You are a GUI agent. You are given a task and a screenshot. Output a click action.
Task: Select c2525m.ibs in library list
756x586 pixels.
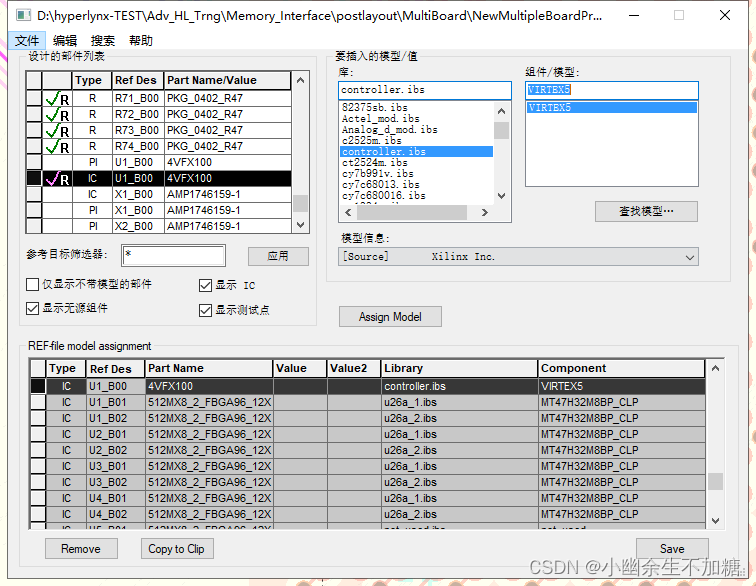[x=372, y=140]
